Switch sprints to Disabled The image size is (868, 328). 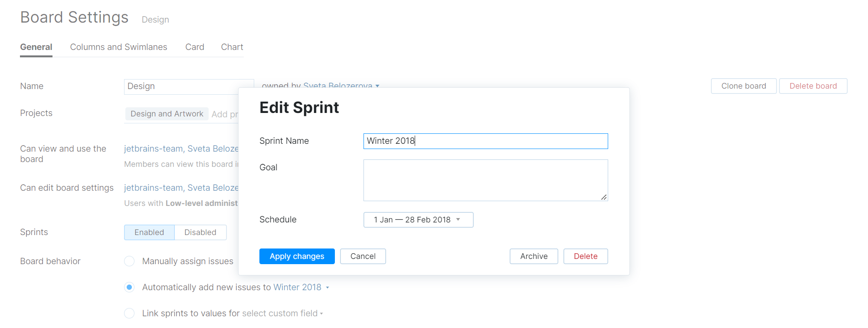(x=200, y=232)
